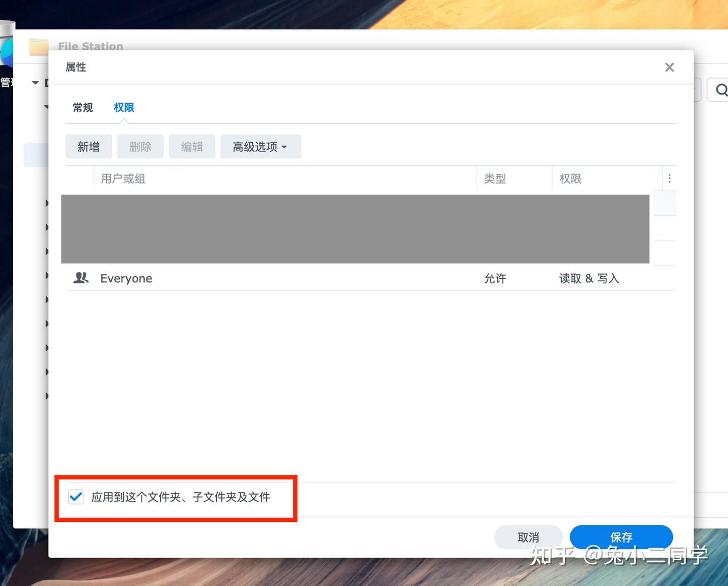The image size is (728, 586).
Task: Open column options via the three-dot icon
Action: (x=669, y=178)
